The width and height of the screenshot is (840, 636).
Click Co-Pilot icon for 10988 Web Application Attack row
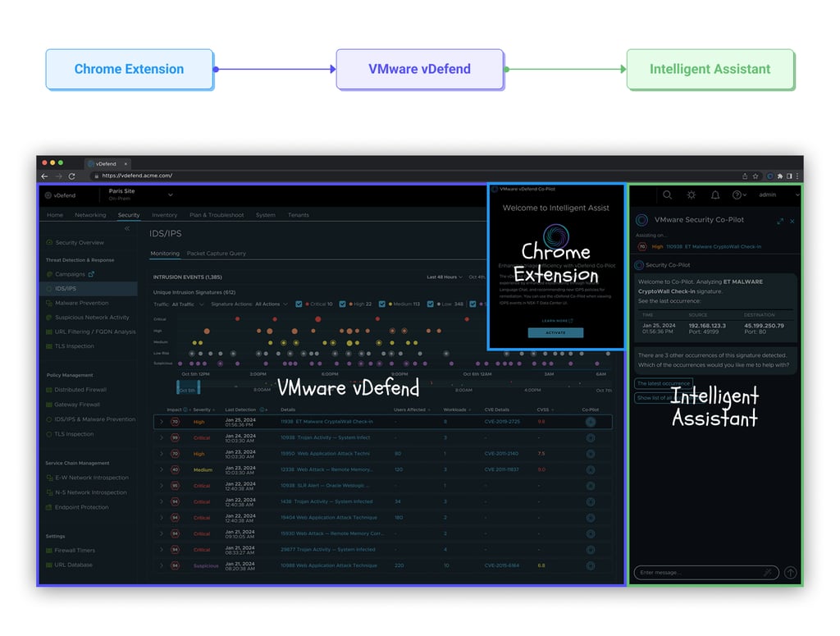point(591,565)
